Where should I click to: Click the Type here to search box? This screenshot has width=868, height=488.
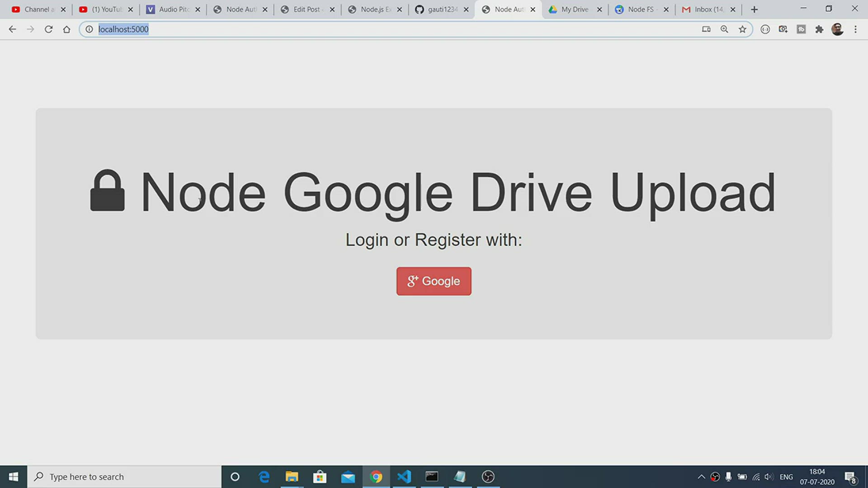[124, 477]
